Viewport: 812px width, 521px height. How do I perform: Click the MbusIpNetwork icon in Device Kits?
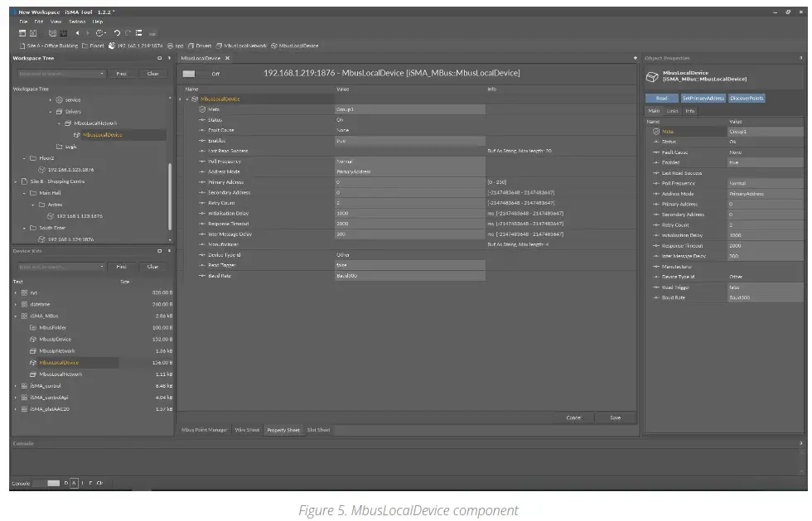[x=33, y=350]
